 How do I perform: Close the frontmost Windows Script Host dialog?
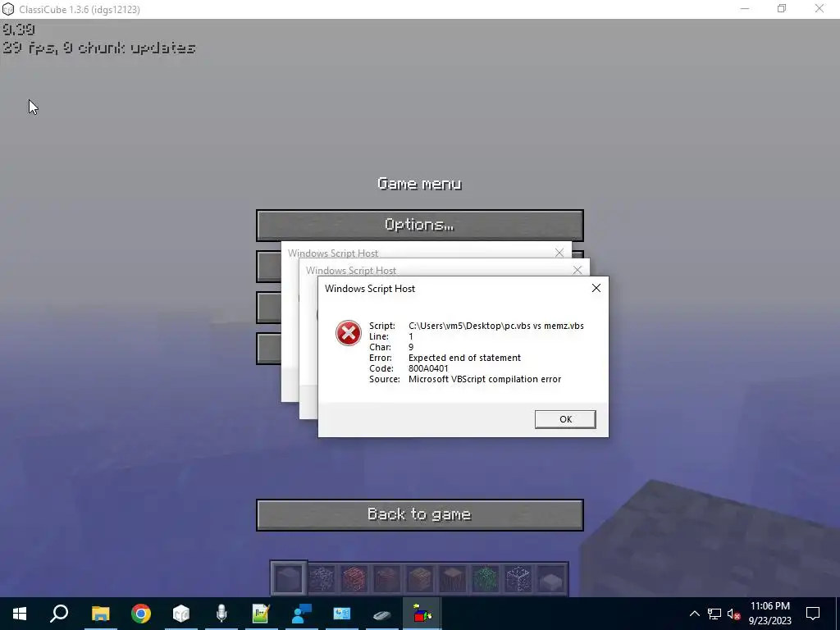[x=596, y=288]
